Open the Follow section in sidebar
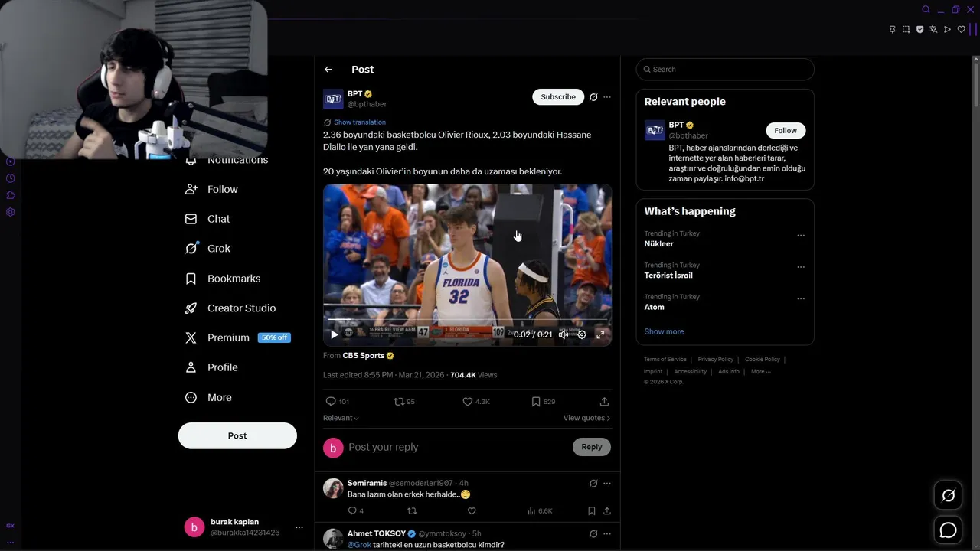The image size is (980, 551). coord(212,190)
